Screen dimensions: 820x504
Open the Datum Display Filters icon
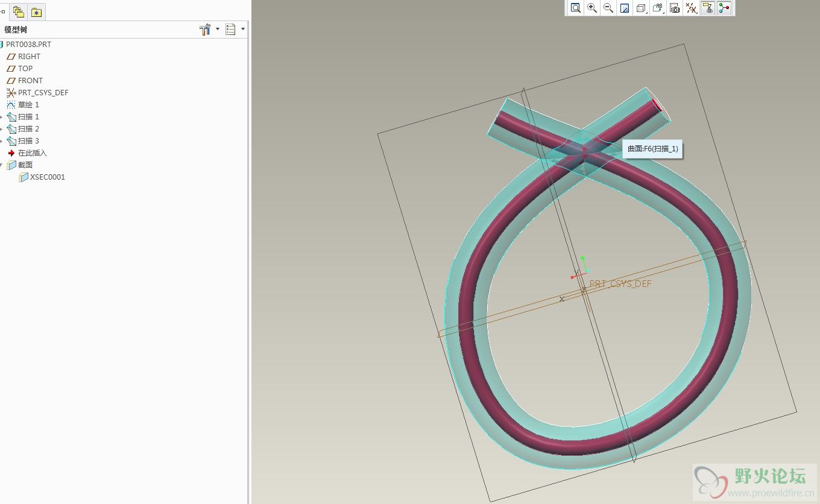[692, 8]
